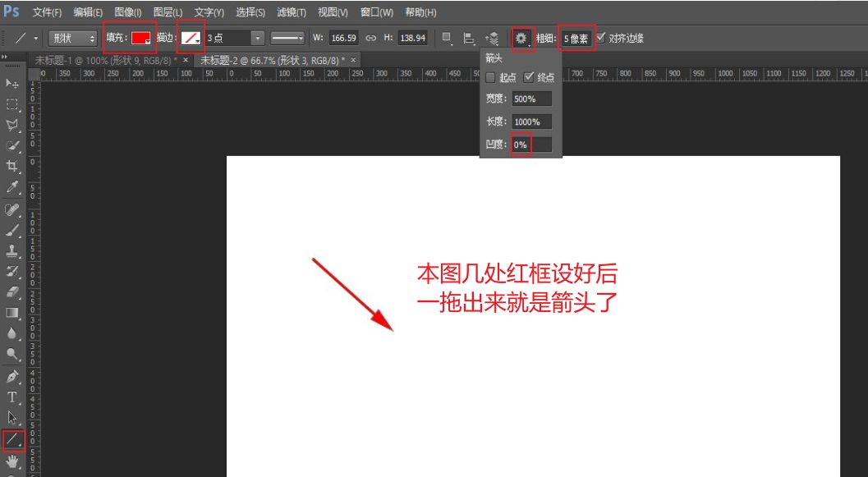Open the 图层(L) menu
Image resolution: width=868 pixels, height=477 pixels.
[168, 12]
